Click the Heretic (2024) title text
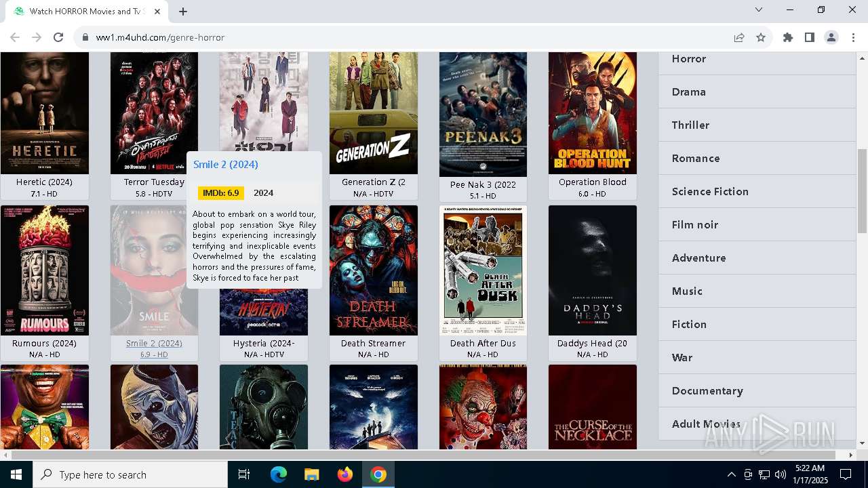The width and height of the screenshot is (868, 488). (x=45, y=182)
